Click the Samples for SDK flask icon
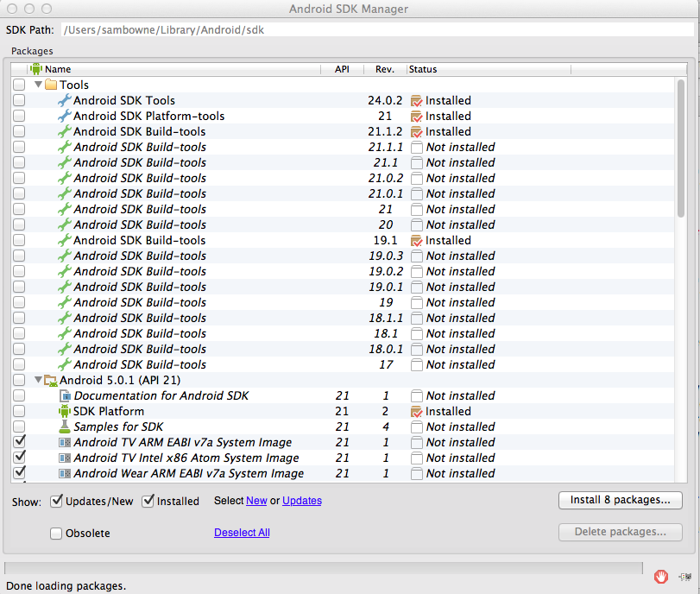This screenshot has height=594, width=700. pos(64,427)
